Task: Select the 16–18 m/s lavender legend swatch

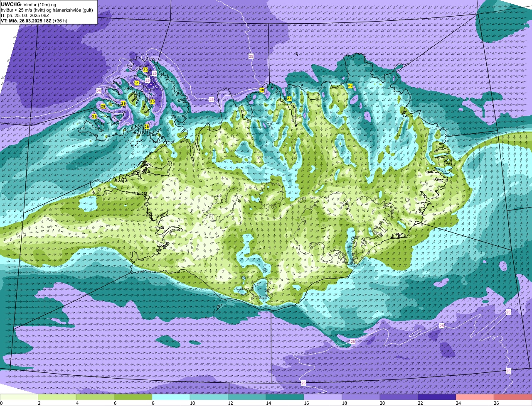Action: click(323, 397)
